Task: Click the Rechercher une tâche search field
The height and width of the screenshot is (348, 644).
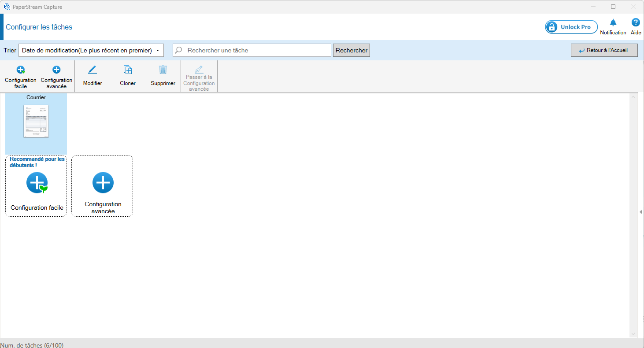Action: pos(252,50)
